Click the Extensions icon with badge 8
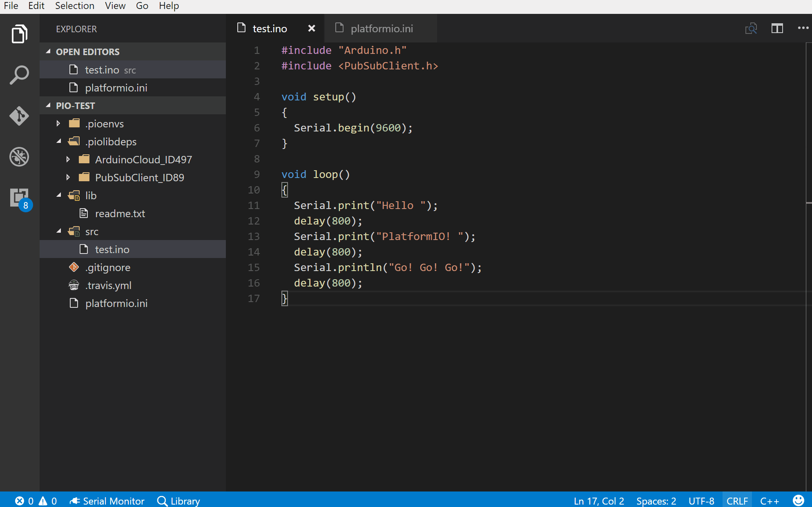This screenshot has height=507, width=812. (19, 198)
